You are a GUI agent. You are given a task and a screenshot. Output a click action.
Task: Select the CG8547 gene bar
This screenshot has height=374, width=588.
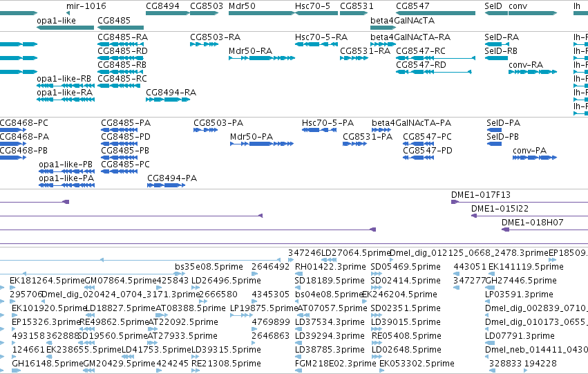coord(436,14)
